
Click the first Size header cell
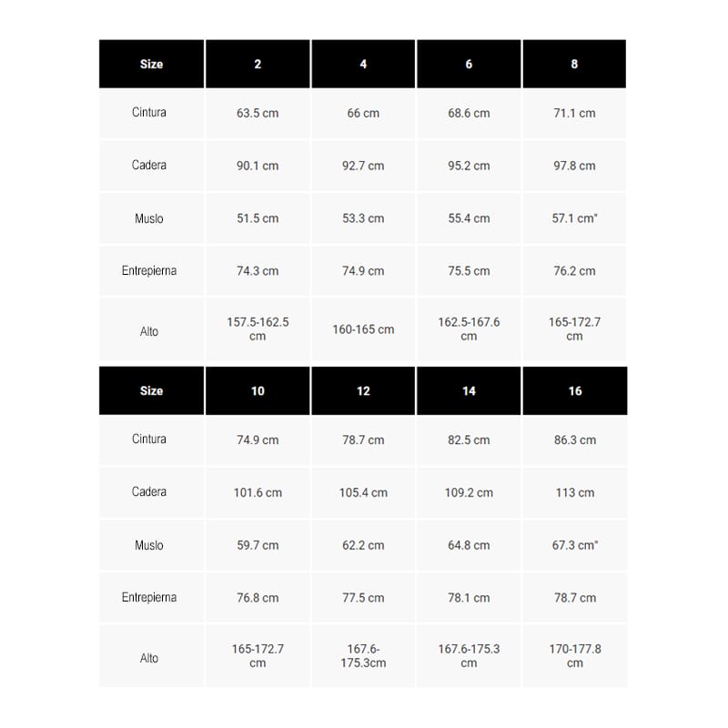[151, 64]
